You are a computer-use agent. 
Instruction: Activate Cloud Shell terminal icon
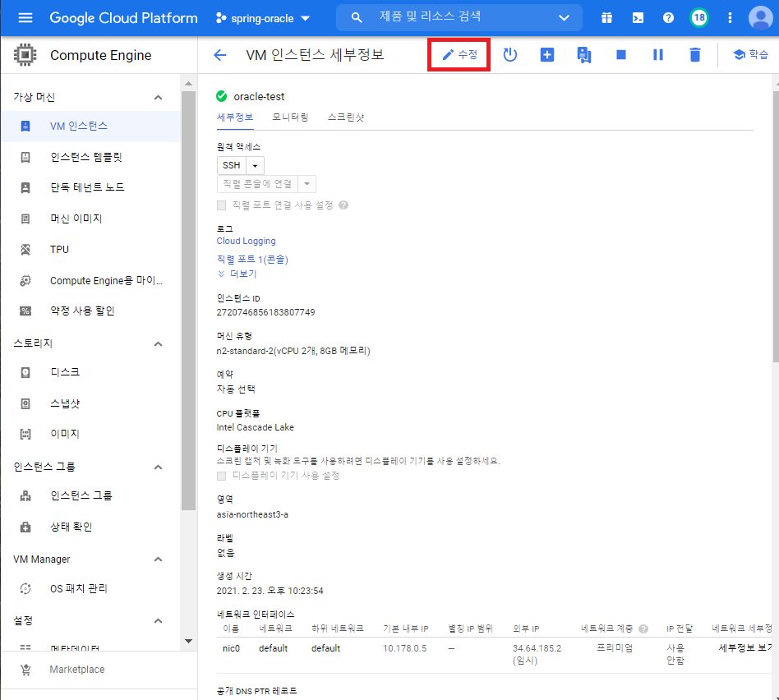(638, 18)
